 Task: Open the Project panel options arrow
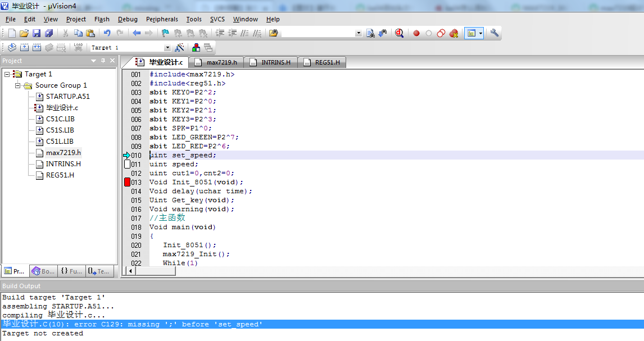(93, 61)
